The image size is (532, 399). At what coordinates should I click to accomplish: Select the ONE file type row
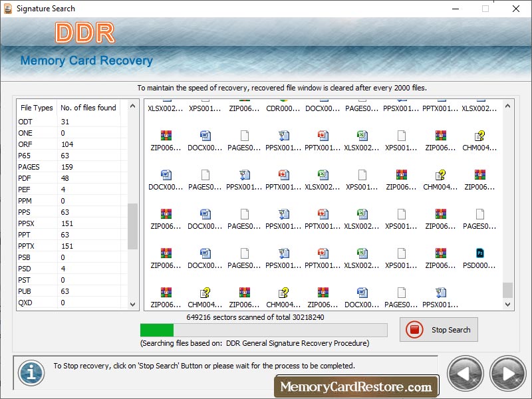click(x=72, y=133)
